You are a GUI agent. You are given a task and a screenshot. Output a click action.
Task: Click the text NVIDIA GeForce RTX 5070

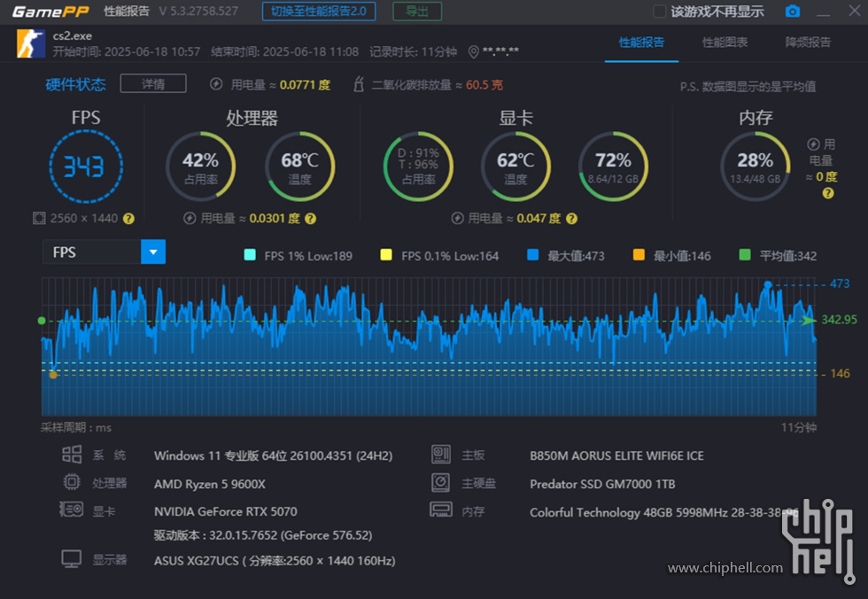(225, 511)
